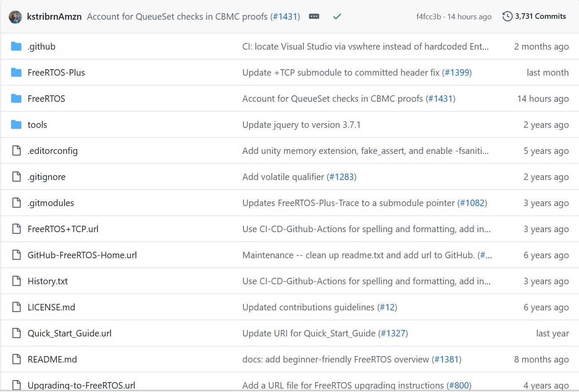Open commit hash f4fcc3b
579x392 pixels.
tap(429, 17)
